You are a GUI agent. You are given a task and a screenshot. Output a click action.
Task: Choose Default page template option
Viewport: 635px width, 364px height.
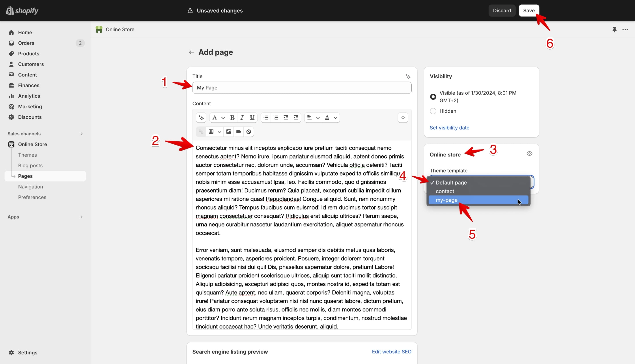click(478, 183)
